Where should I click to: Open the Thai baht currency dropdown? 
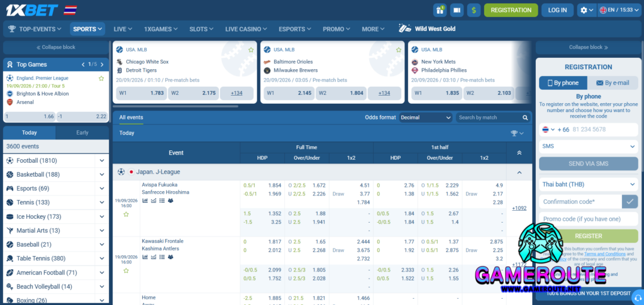point(589,184)
